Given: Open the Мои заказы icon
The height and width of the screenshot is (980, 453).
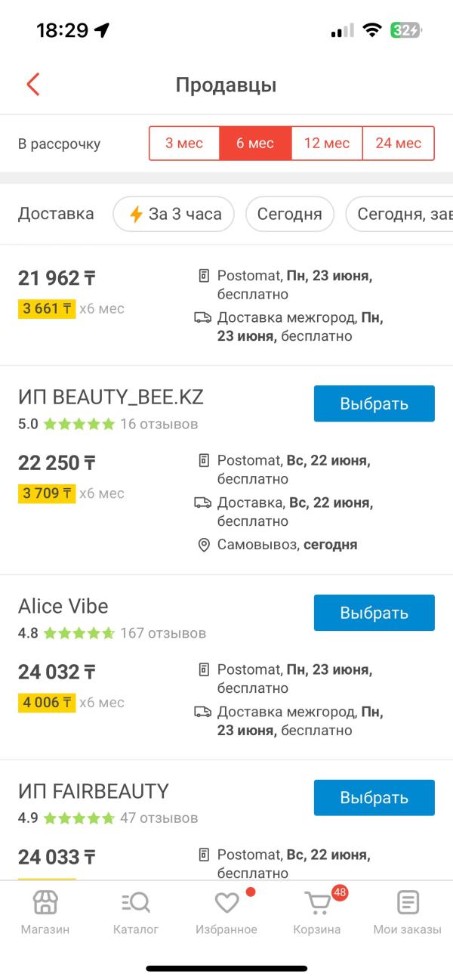Looking at the screenshot, I should (408, 902).
